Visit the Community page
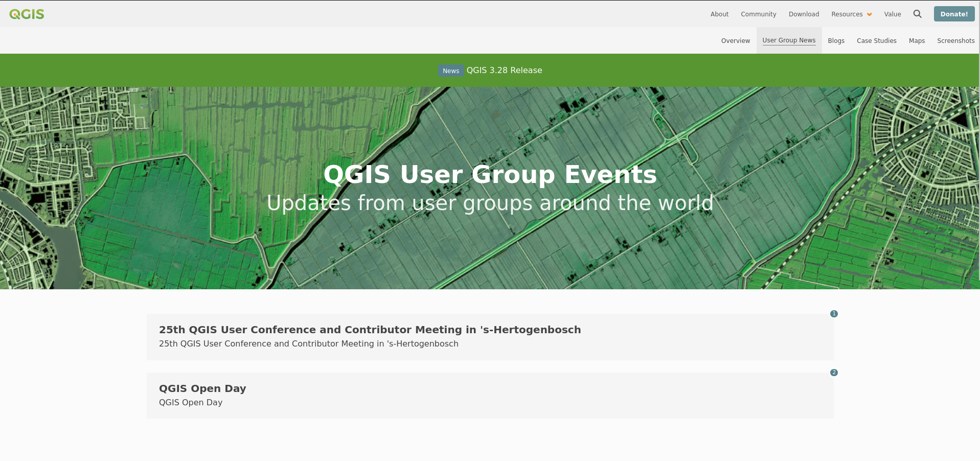The height and width of the screenshot is (461, 980). pos(758,14)
